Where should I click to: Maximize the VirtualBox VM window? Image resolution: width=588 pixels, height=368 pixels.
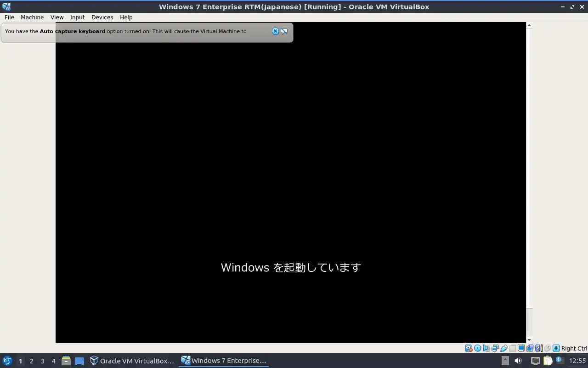pos(572,7)
